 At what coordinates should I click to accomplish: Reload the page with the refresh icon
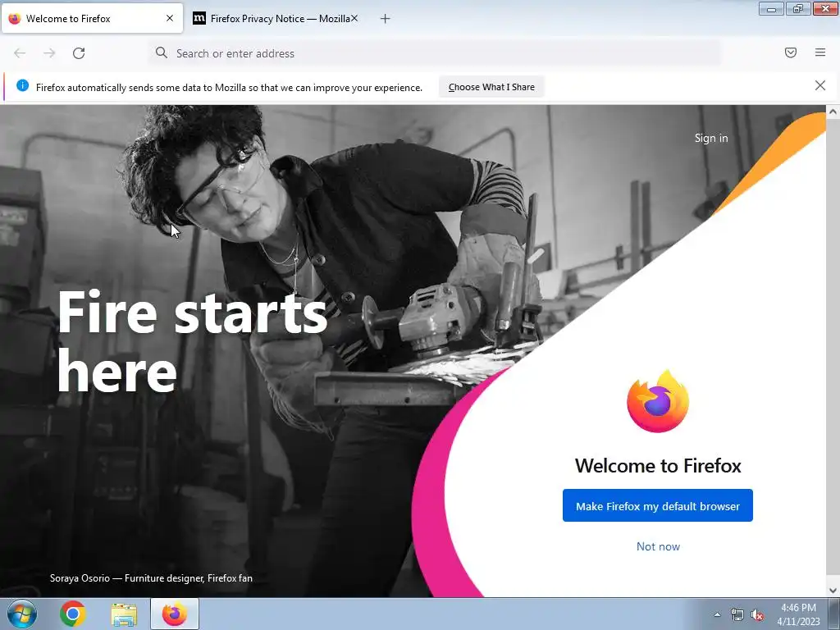pos(79,53)
